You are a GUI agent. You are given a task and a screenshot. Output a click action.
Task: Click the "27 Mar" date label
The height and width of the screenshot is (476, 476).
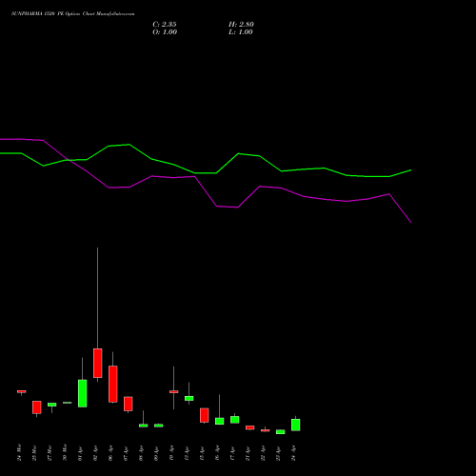(x=50, y=453)
